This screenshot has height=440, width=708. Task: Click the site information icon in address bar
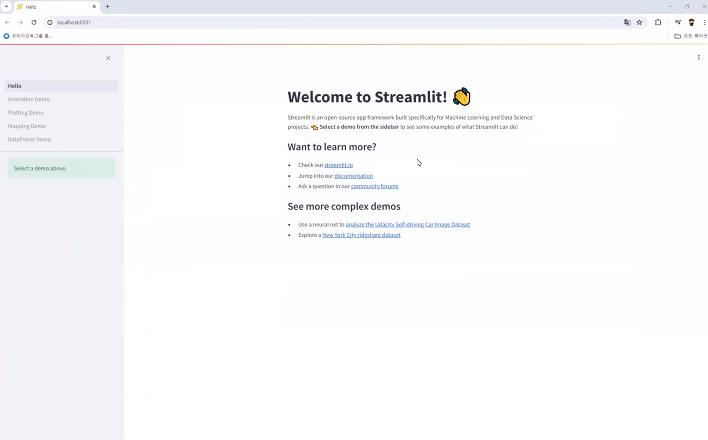click(x=50, y=22)
